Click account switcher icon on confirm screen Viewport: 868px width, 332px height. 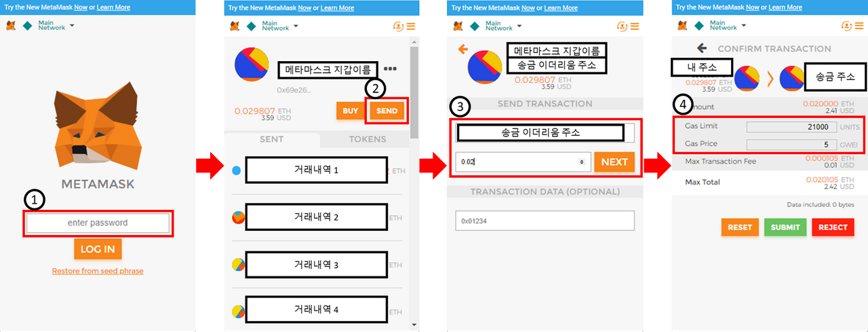click(x=846, y=26)
